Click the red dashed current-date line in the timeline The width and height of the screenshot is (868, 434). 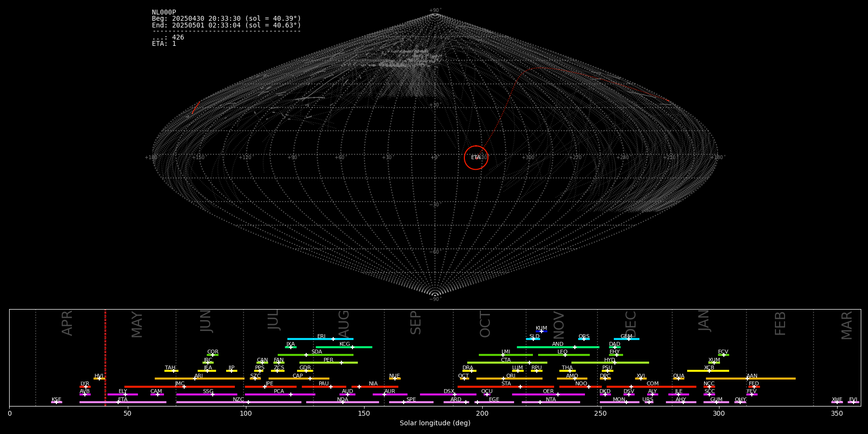click(105, 357)
